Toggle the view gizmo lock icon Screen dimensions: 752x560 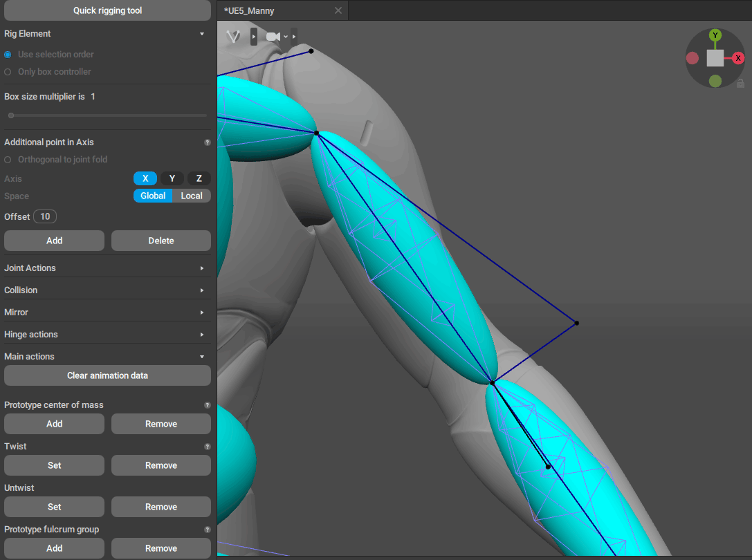coord(740,83)
